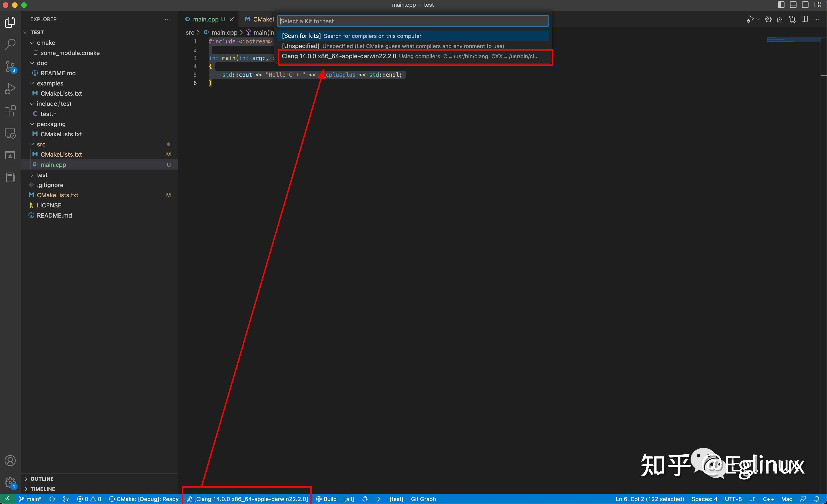Viewport: 827px width, 504px height.
Task: Click Build button in status bar
Action: click(x=326, y=499)
